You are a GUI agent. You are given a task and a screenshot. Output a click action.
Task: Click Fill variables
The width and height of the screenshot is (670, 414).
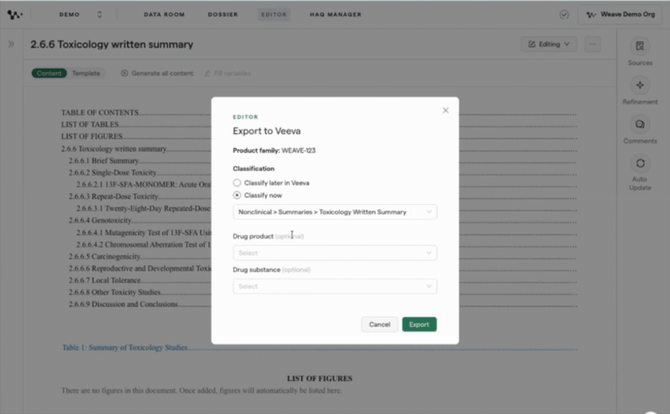coord(227,73)
